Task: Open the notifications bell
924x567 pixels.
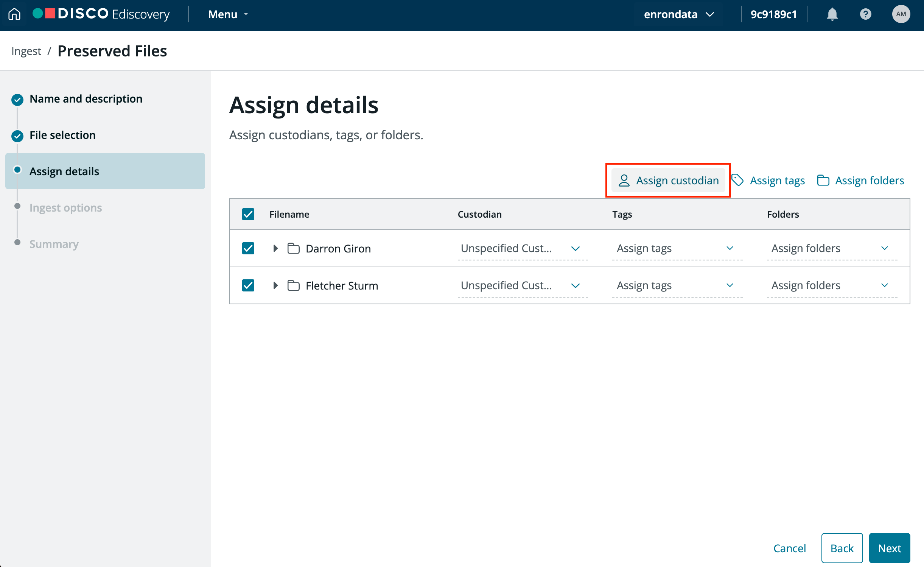Action: tap(832, 14)
